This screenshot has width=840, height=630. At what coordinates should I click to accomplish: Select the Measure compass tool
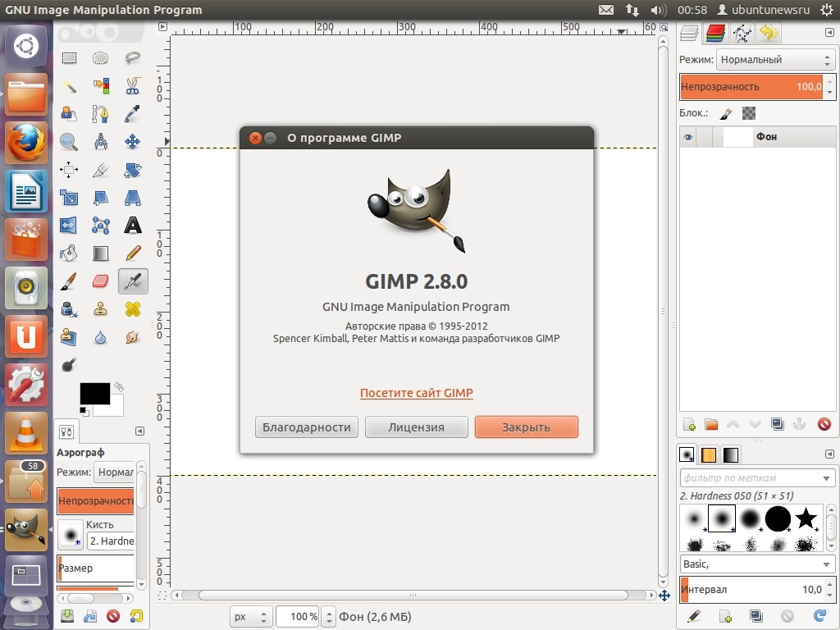[x=101, y=141]
